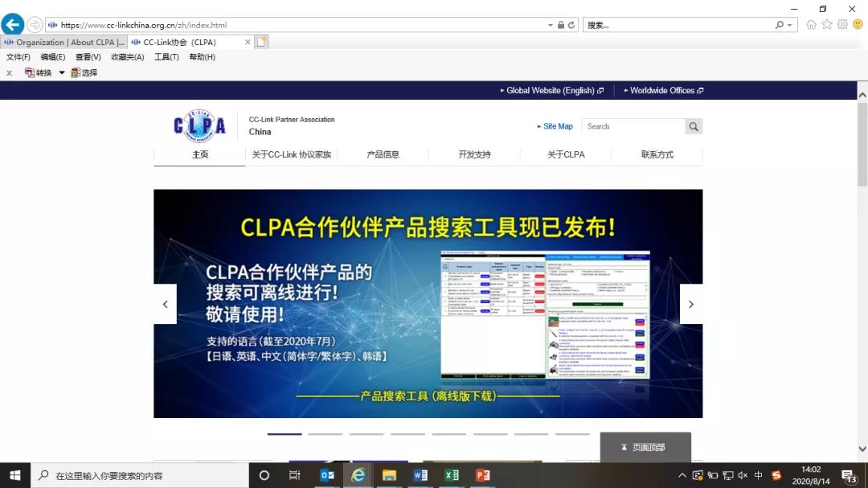The image size is (868, 488).
Task: Select the last carousel indicator bar
Action: click(572, 434)
